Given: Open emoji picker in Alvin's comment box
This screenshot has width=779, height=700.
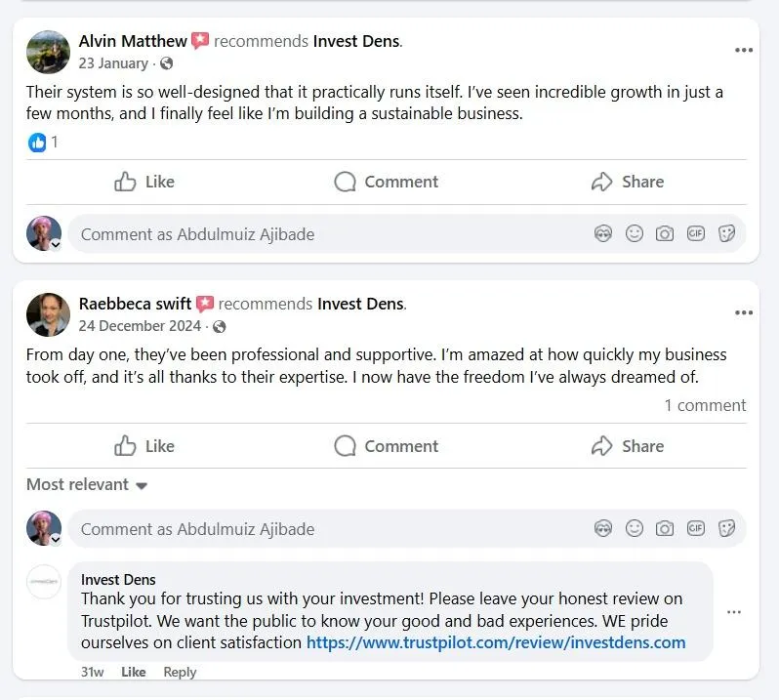Looking at the screenshot, I should point(635,234).
